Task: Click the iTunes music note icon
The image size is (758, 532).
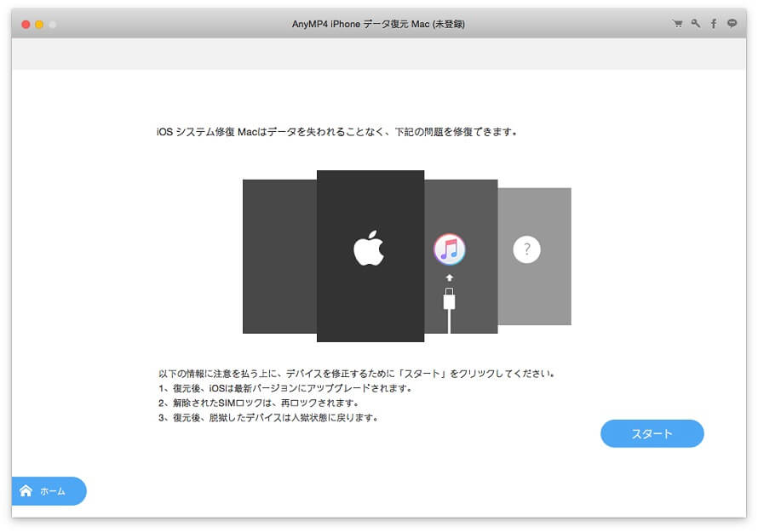Action: click(450, 249)
